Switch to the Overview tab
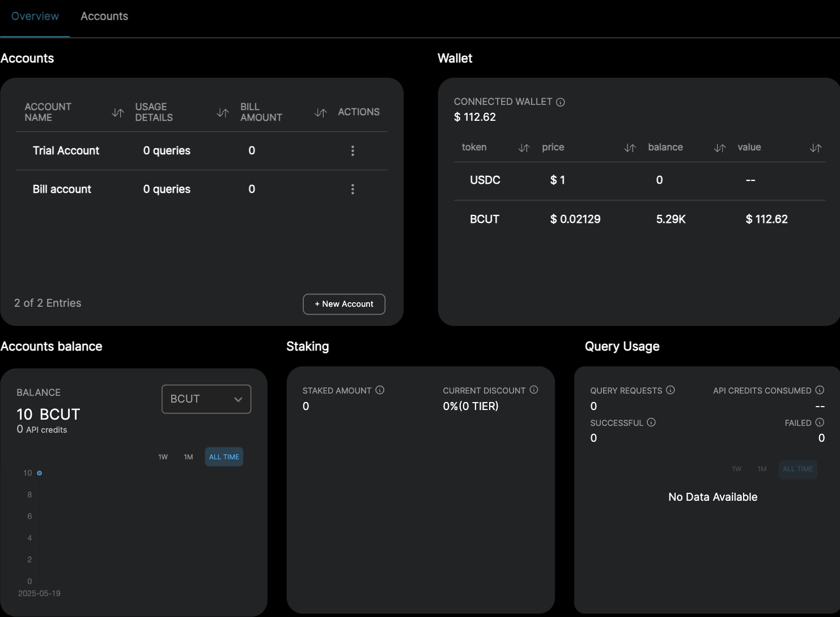 [35, 16]
